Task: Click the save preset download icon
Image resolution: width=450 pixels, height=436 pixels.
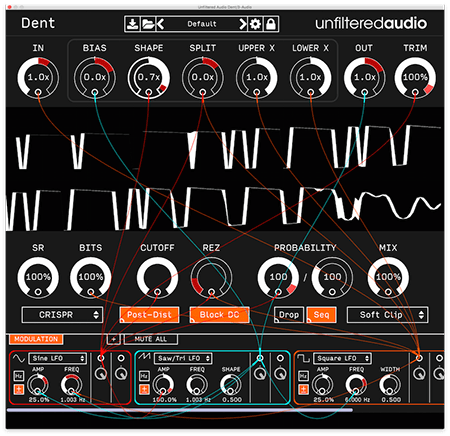Action: 133,24
